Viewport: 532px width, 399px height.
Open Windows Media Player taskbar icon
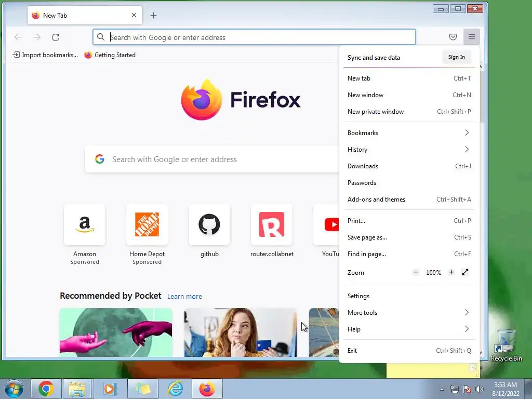[109, 389]
